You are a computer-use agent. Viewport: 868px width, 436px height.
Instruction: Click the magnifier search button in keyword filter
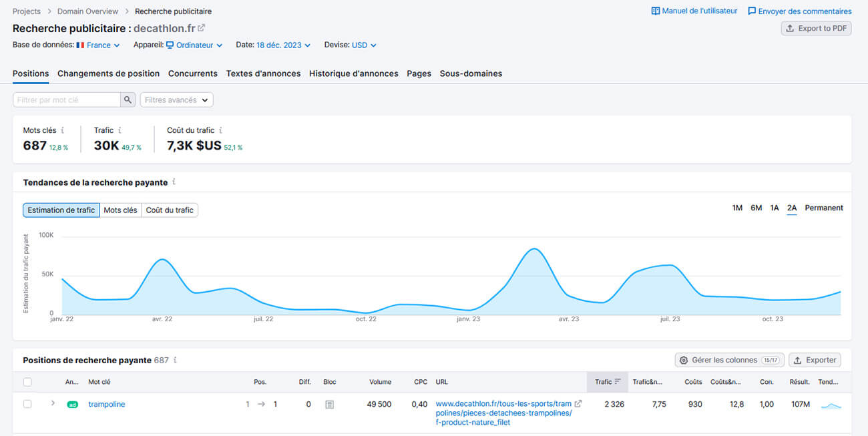(128, 99)
